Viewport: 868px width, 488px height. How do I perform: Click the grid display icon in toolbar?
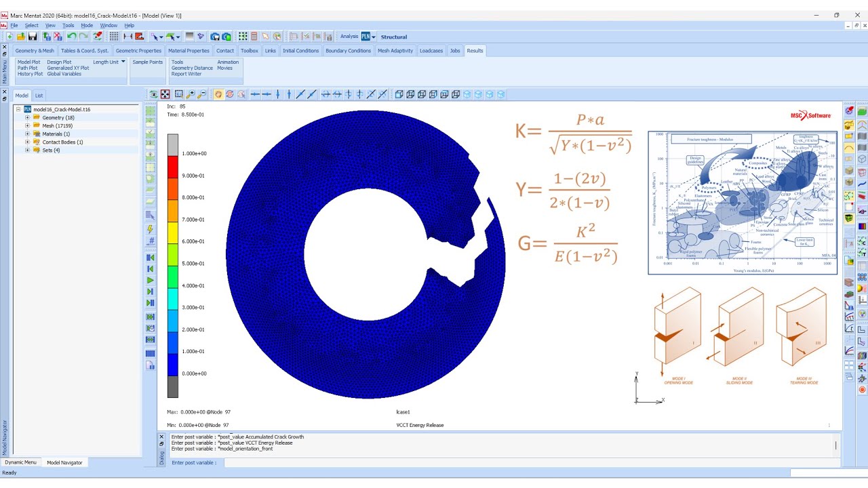[114, 37]
